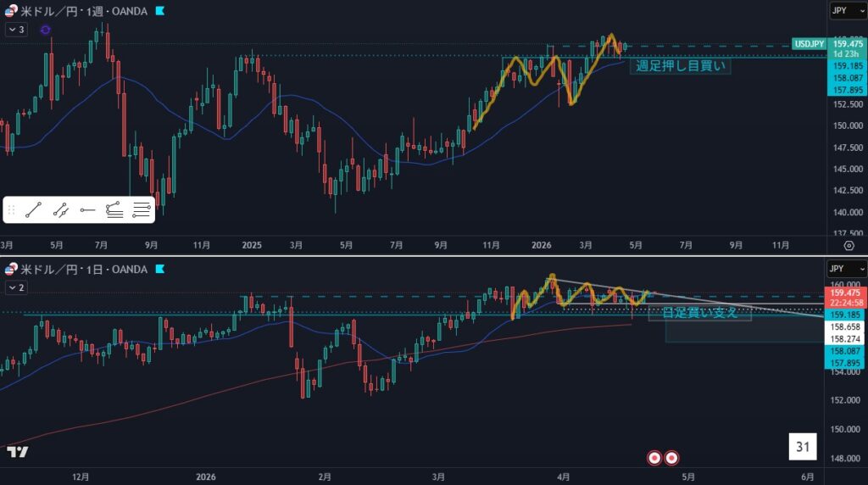Expand the weekly chart's 3 indicators legend
The width and height of the screenshot is (868, 485).
coord(16,30)
